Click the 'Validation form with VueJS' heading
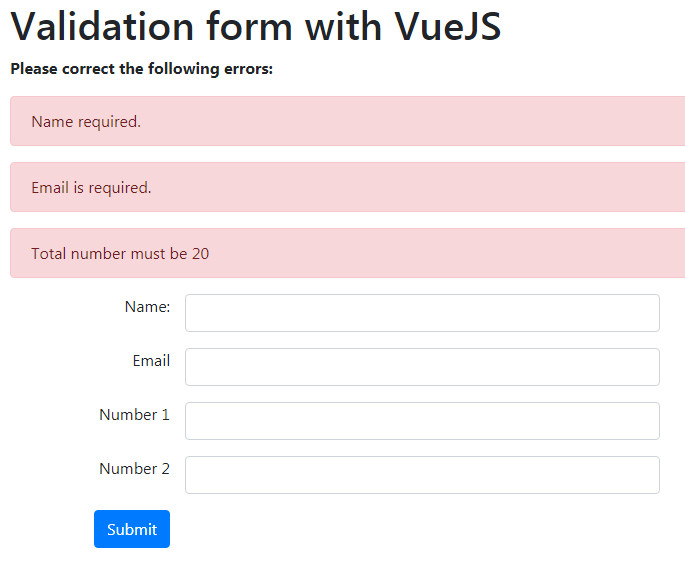The height and width of the screenshot is (563, 685). coord(256,26)
